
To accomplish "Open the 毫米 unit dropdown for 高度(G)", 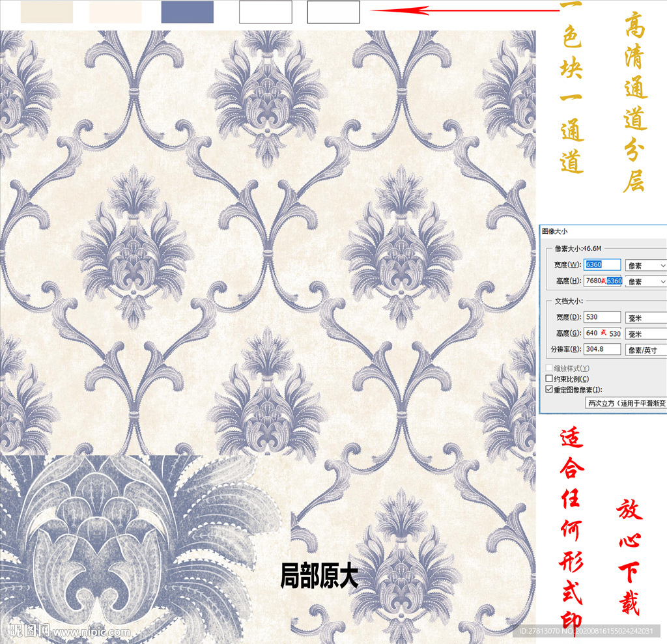I will click(x=646, y=334).
